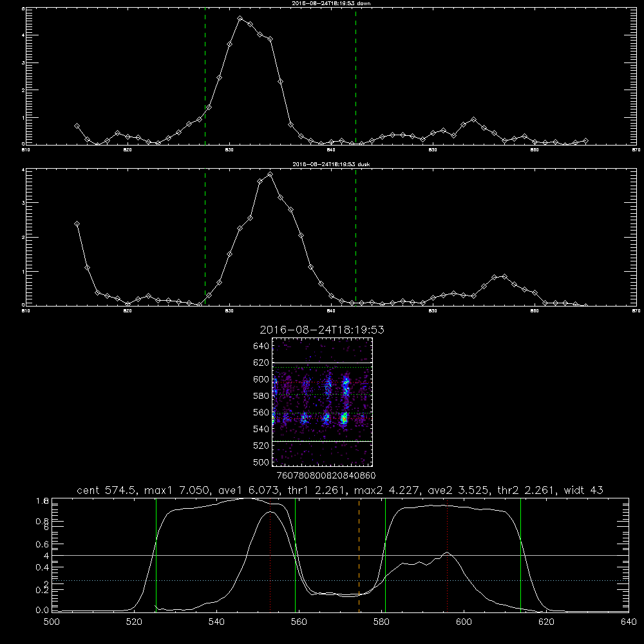Click the first diamond marker of the dawn curve
Screen dimensions: 644x644
tap(77, 126)
